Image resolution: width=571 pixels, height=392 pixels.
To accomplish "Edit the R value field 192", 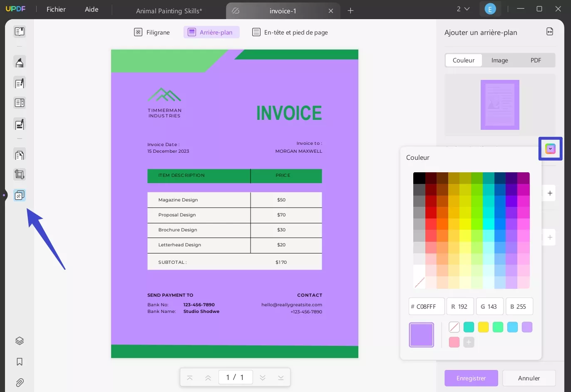I will (x=460, y=306).
